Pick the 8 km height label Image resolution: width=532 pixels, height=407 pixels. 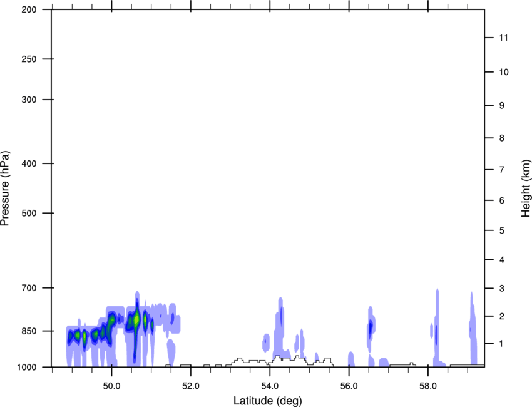click(x=502, y=138)
